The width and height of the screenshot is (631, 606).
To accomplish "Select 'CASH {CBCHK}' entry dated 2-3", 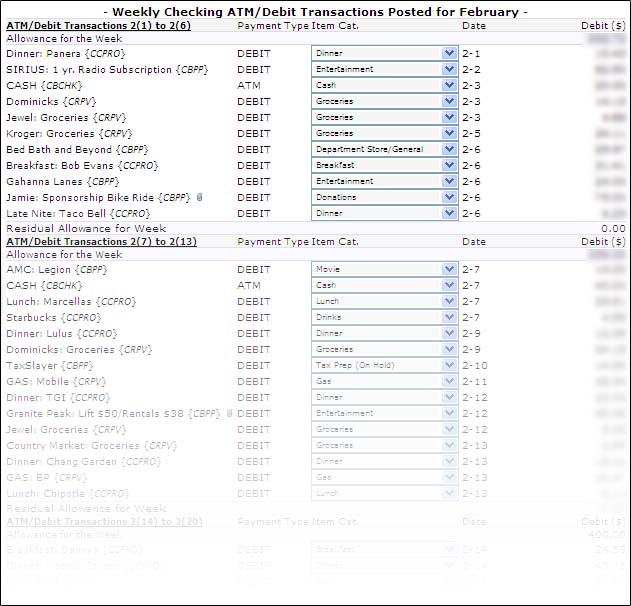I will pos(44,86).
